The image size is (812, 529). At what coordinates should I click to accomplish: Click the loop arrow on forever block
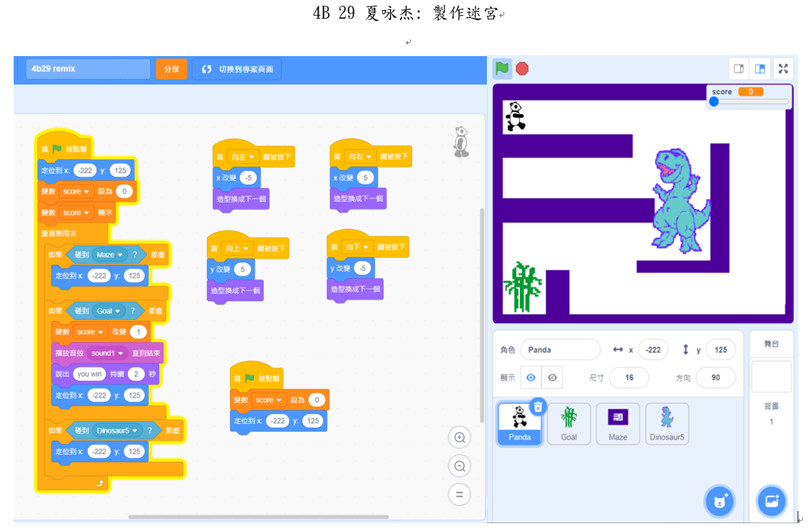coord(100,483)
